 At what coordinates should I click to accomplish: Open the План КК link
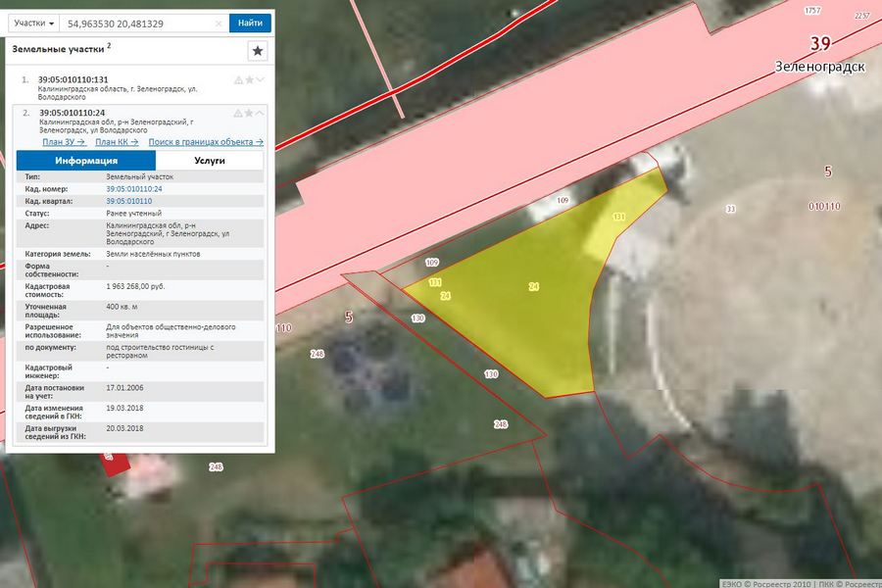pyautogui.click(x=117, y=142)
